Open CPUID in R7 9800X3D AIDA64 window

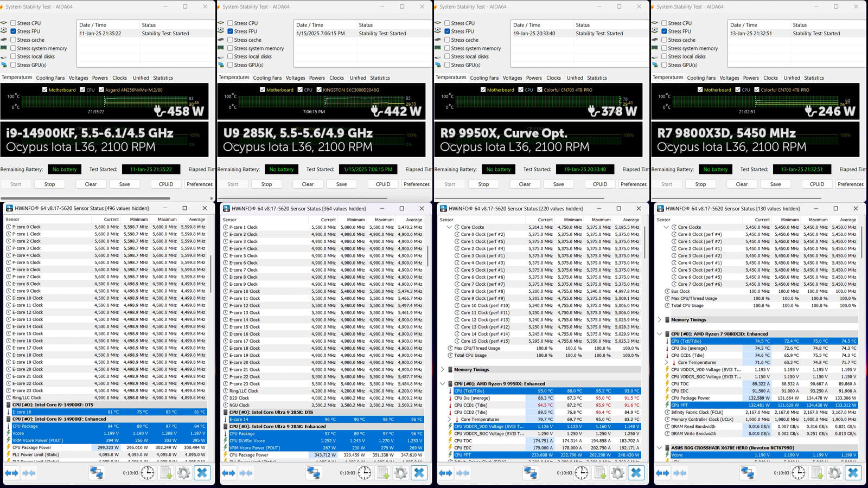pos(817,184)
